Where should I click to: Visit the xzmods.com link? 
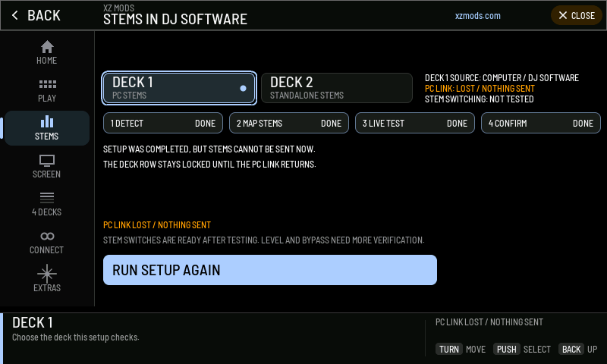click(478, 16)
